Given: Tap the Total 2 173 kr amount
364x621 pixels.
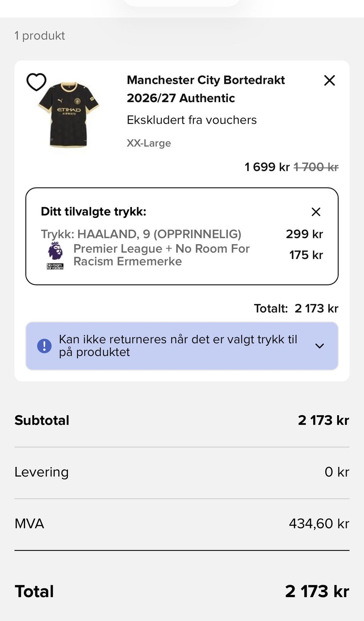Looking at the screenshot, I should pyautogui.click(x=317, y=591).
